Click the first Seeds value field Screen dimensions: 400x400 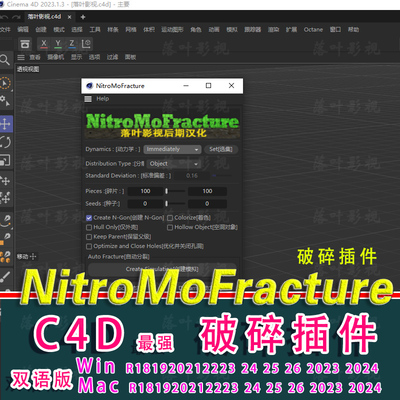(145, 204)
